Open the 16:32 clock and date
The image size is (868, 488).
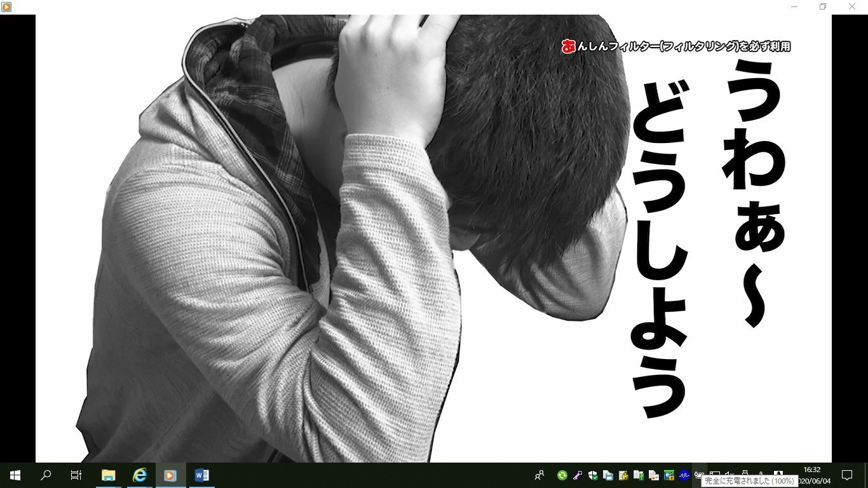click(x=813, y=475)
